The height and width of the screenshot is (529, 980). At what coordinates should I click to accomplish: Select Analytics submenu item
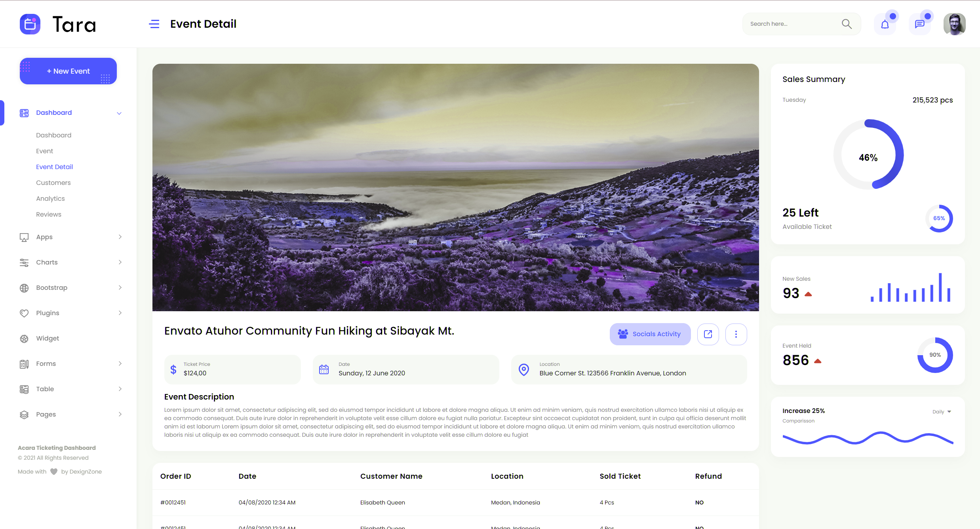tap(50, 198)
